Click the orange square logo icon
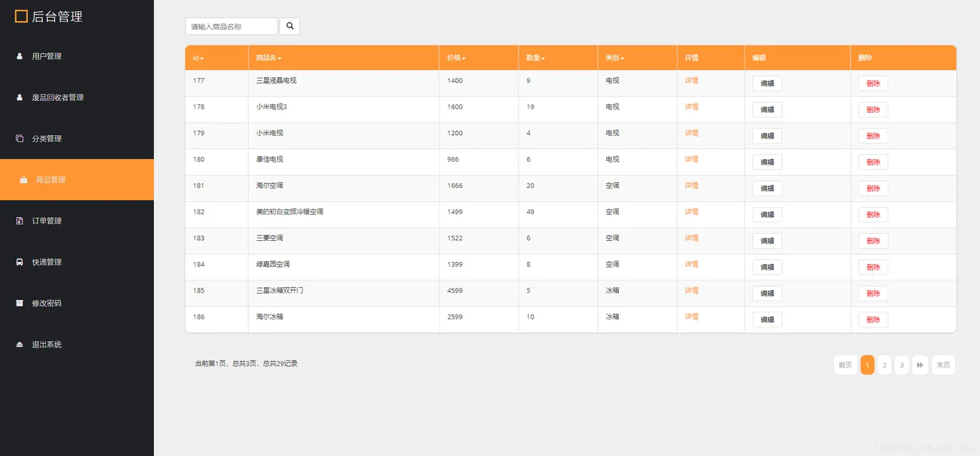 [x=21, y=16]
